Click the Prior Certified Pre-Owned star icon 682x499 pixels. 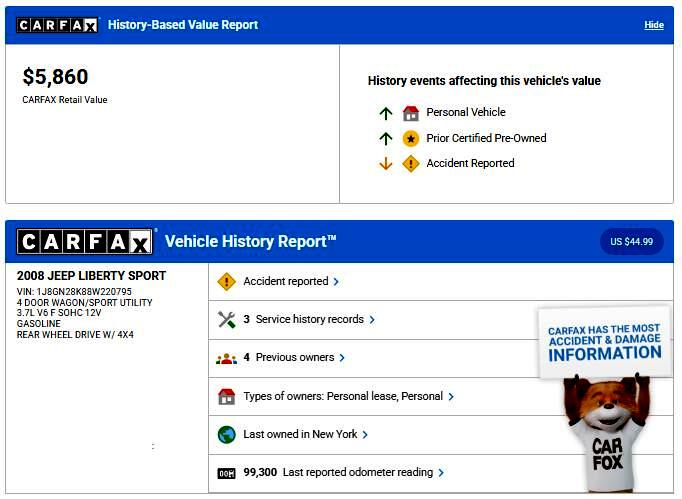(411, 139)
